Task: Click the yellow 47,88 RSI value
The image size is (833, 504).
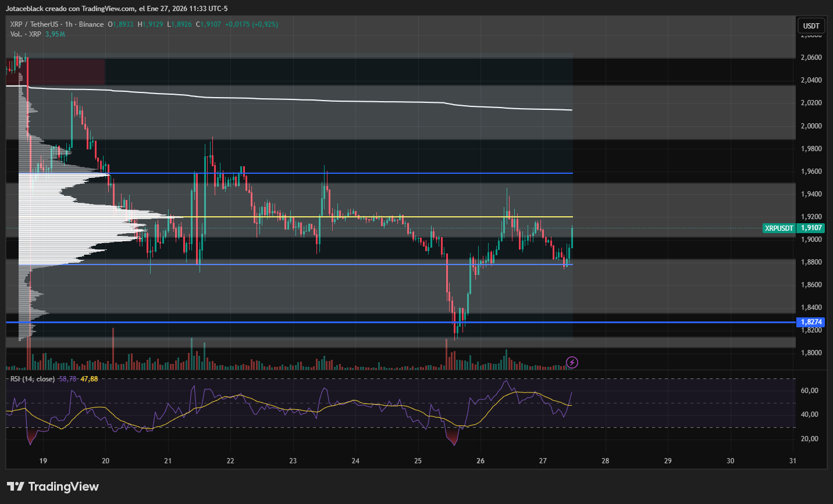Action: (89, 379)
